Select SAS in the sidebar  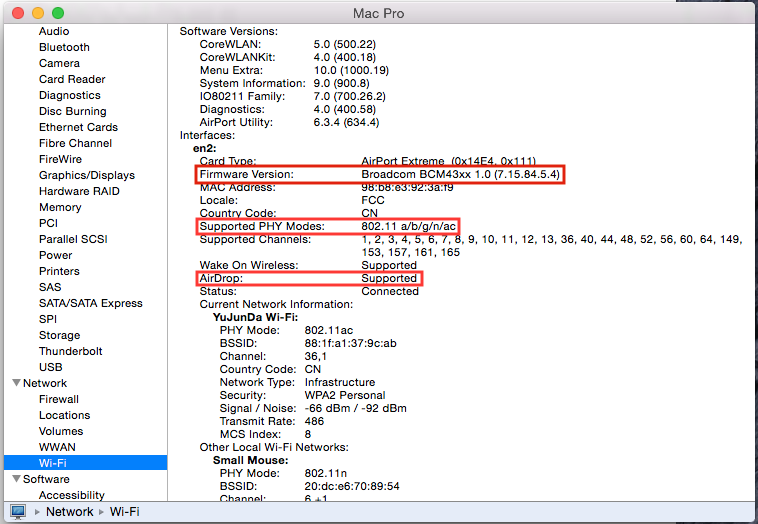[x=50, y=287]
